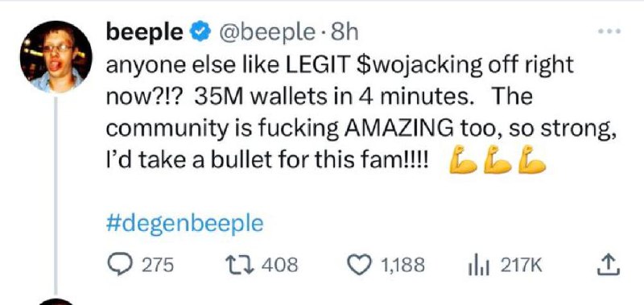Click the 1,188 likes count

coord(402,266)
